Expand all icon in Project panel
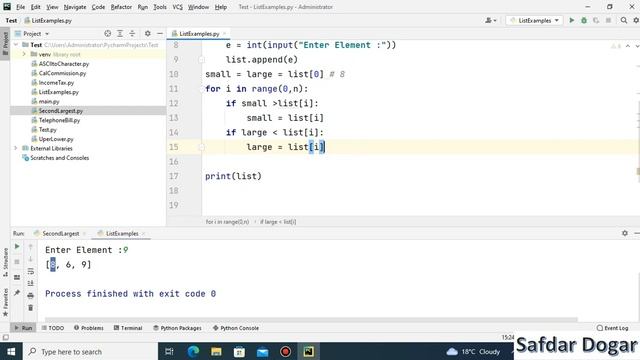The height and width of the screenshot is (360, 640). [x=120, y=33]
